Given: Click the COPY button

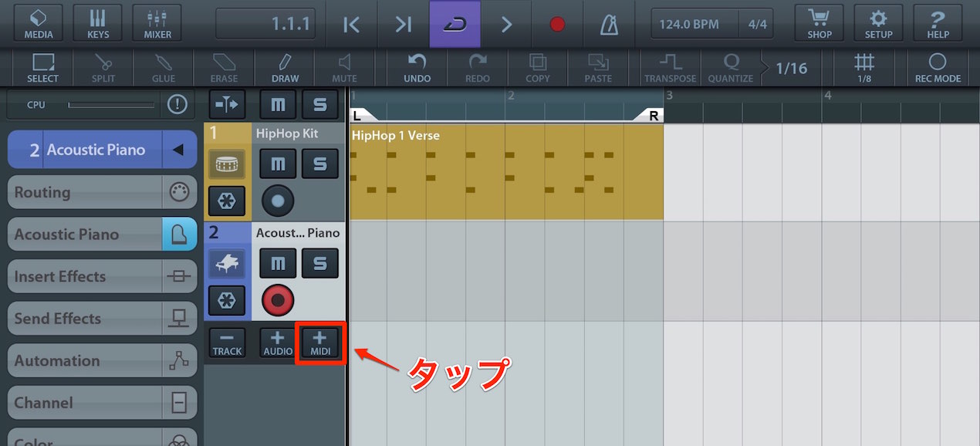Looking at the screenshot, I should coord(538,68).
